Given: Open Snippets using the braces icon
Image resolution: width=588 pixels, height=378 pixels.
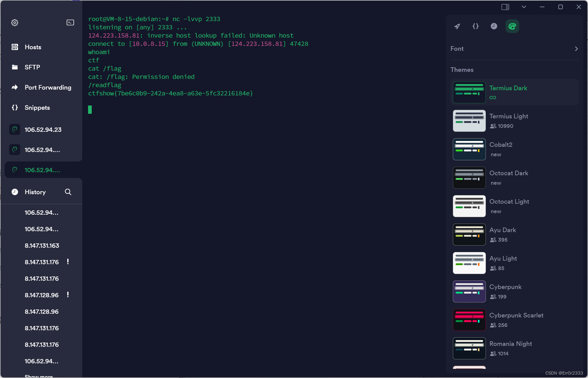Looking at the screenshot, I should coord(15,108).
